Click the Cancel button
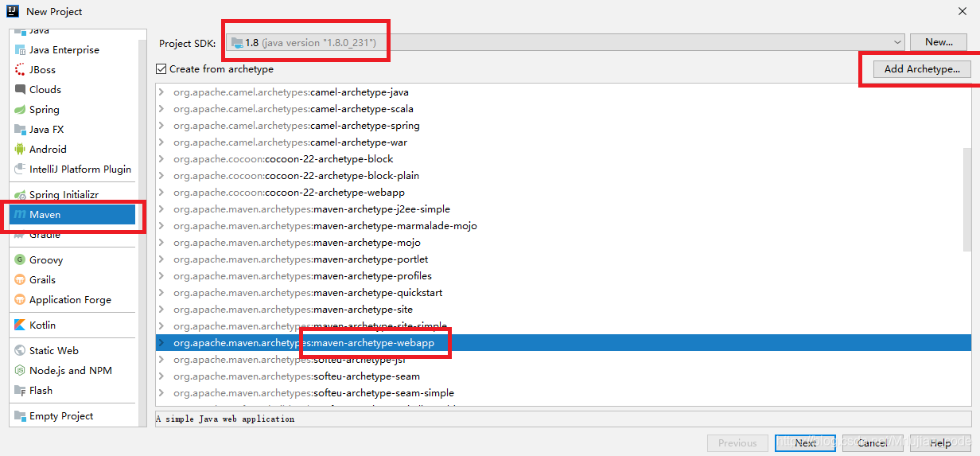Image resolution: width=980 pixels, height=456 pixels. click(x=872, y=443)
